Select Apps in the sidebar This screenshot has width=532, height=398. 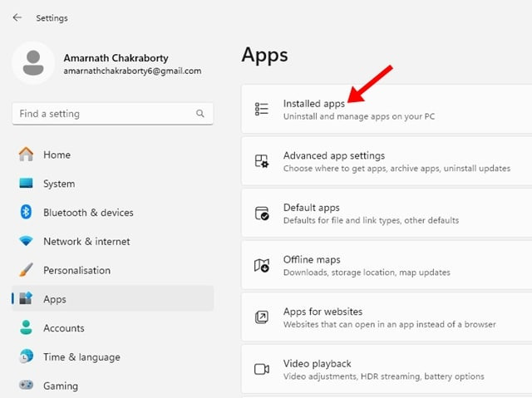click(113, 298)
